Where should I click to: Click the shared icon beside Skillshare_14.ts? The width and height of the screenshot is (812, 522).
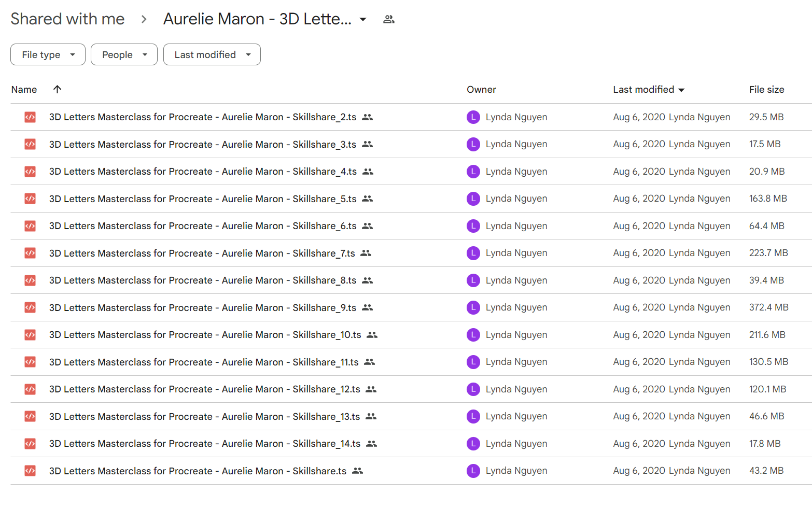click(372, 444)
